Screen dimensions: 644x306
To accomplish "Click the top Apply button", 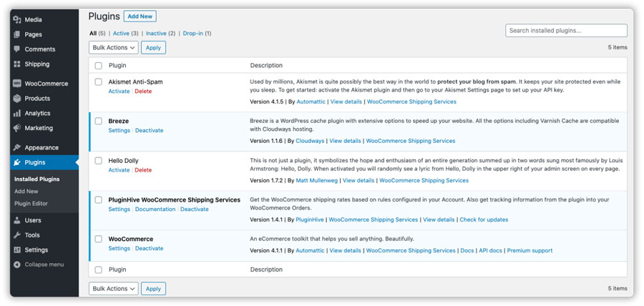I will point(154,48).
